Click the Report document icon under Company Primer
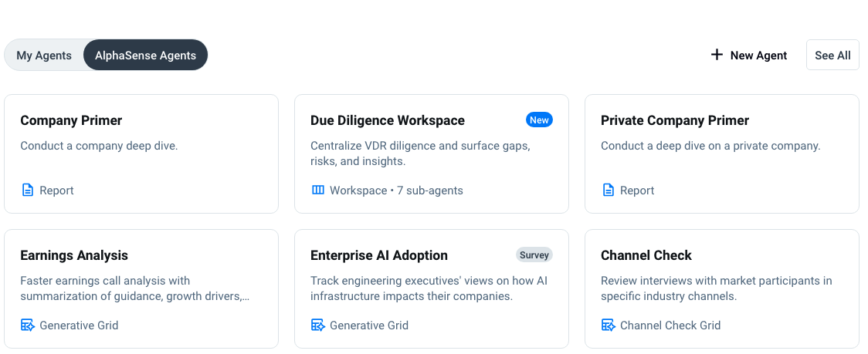Screen dimensions: 868x354 (x=28, y=190)
